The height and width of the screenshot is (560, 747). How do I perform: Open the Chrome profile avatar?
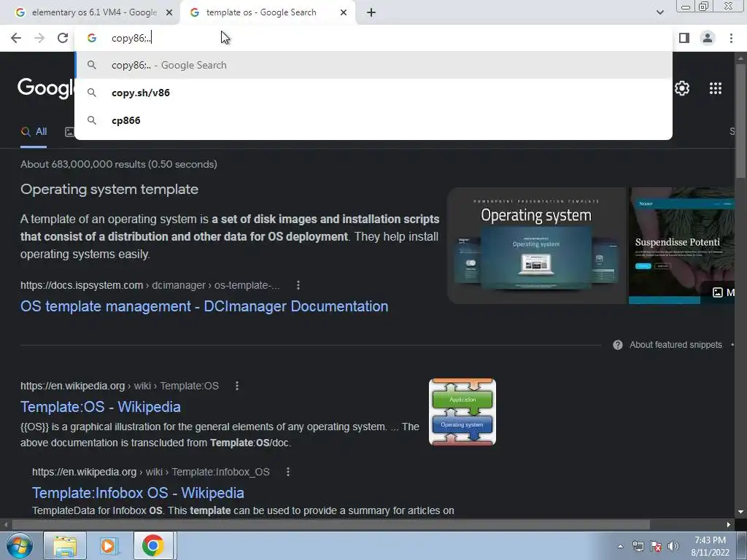coord(708,38)
